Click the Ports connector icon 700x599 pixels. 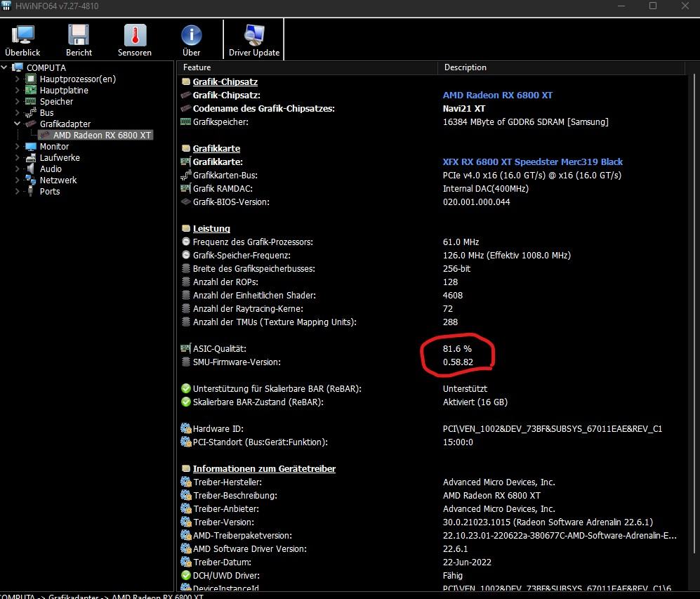(31, 191)
